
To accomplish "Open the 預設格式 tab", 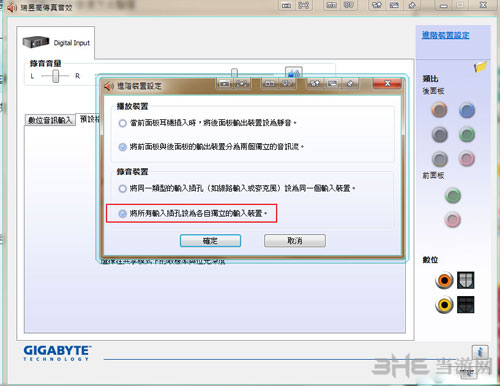I will (89, 119).
